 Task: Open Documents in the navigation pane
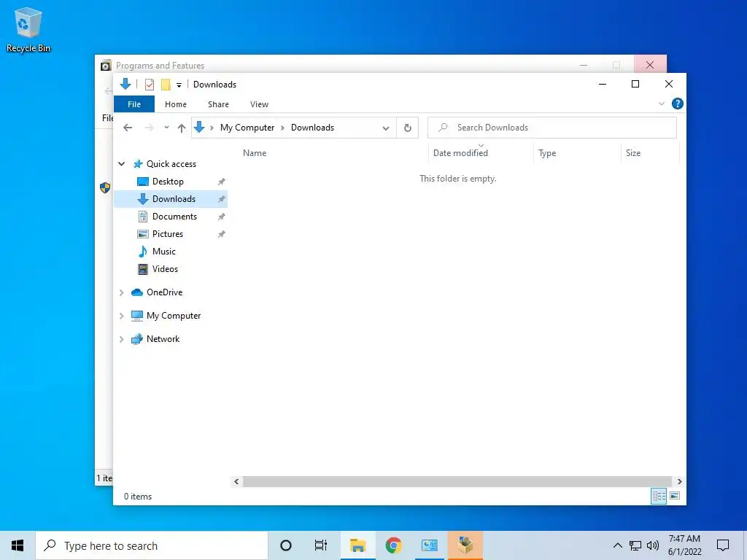coord(174,217)
